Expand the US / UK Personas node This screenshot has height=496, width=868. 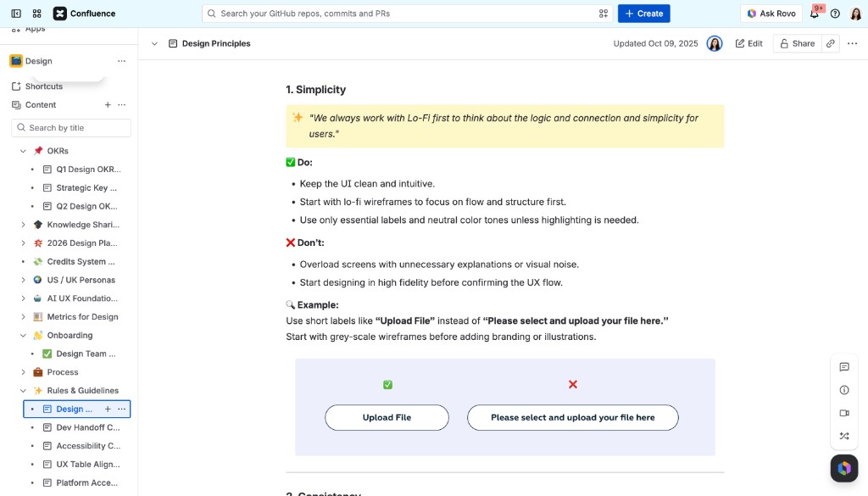pos(23,280)
